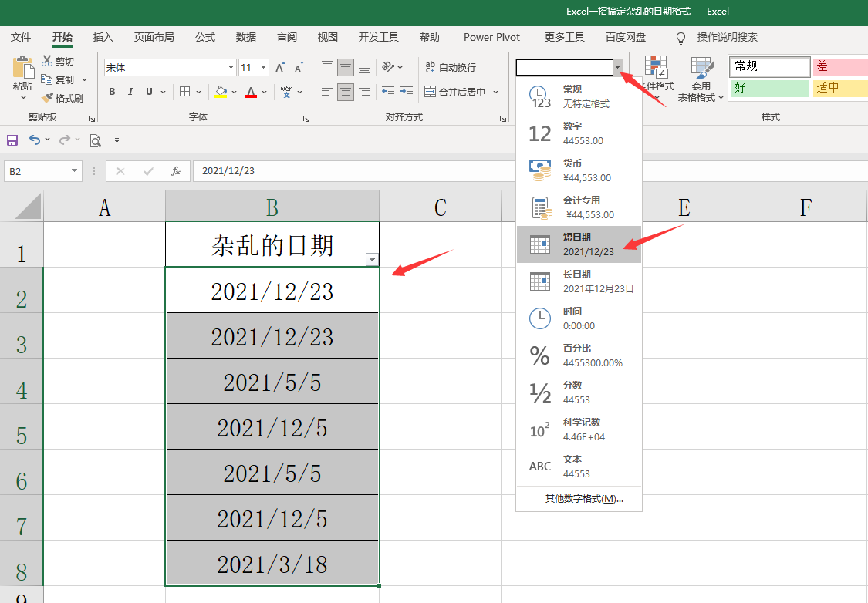The height and width of the screenshot is (603, 868).
Task: Open the 文件 File menu
Action: click(x=21, y=37)
